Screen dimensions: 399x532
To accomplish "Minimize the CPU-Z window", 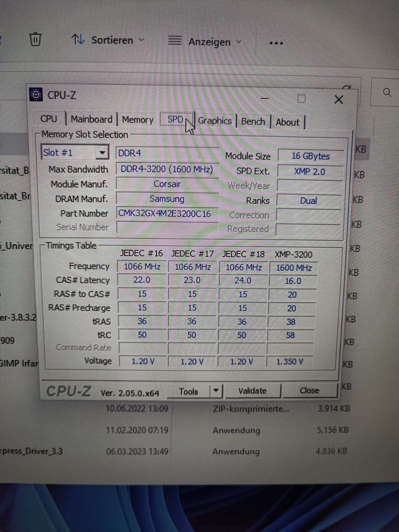I will pos(264,98).
